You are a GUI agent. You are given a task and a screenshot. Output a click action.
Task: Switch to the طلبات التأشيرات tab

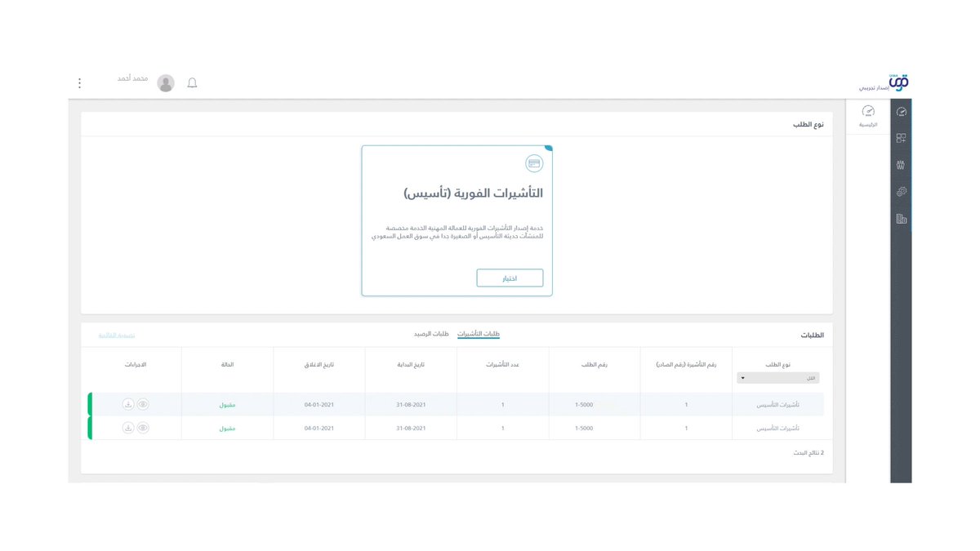pos(479,334)
